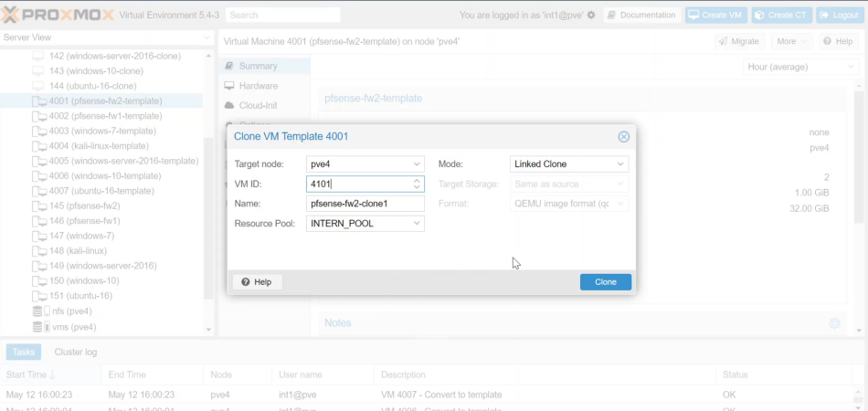Log out with the Logout button
Screen dimensions: 868x411
click(840, 15)
